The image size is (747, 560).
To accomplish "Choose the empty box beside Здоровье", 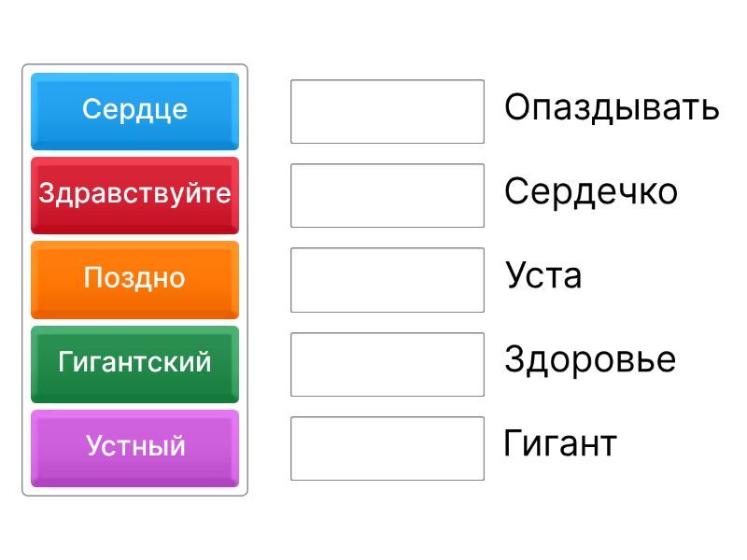I will click(x=388, y=364).
